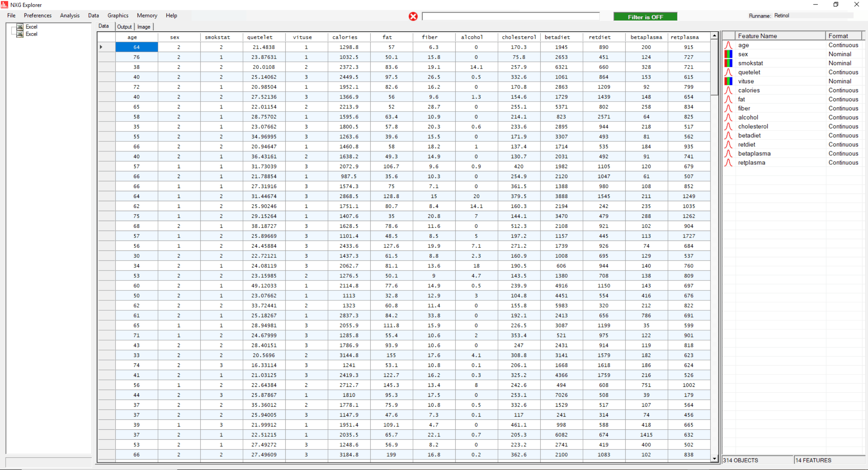The height and width of the screenshot is (470, 868).
Task: Click the clear filter red X button
Action: point(413,16)
